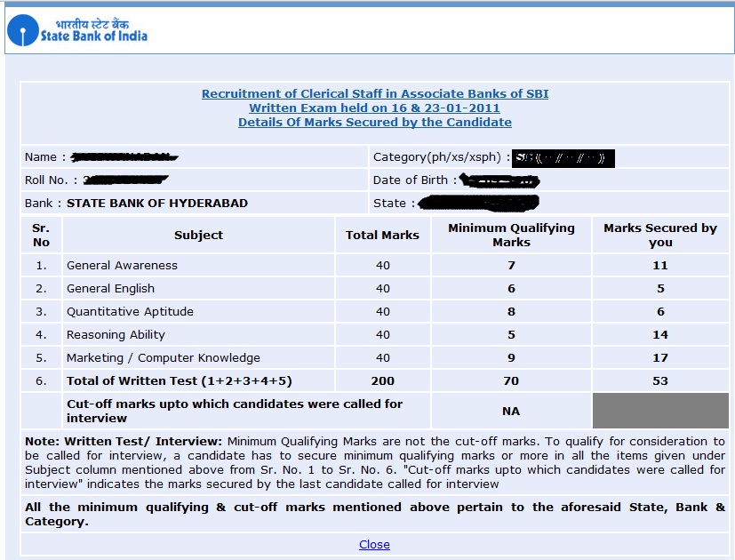Viewport: 735px width, 560px height.
Task: Click minimum qualifying marks 9 for Marketing
Action: [511, 358]
